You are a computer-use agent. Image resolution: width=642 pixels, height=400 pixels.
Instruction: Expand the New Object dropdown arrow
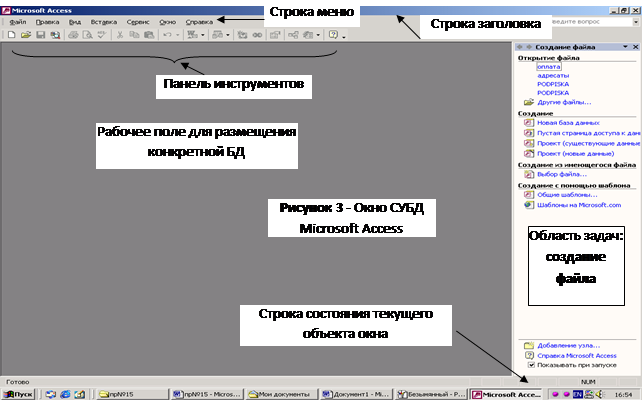(318, 35)
